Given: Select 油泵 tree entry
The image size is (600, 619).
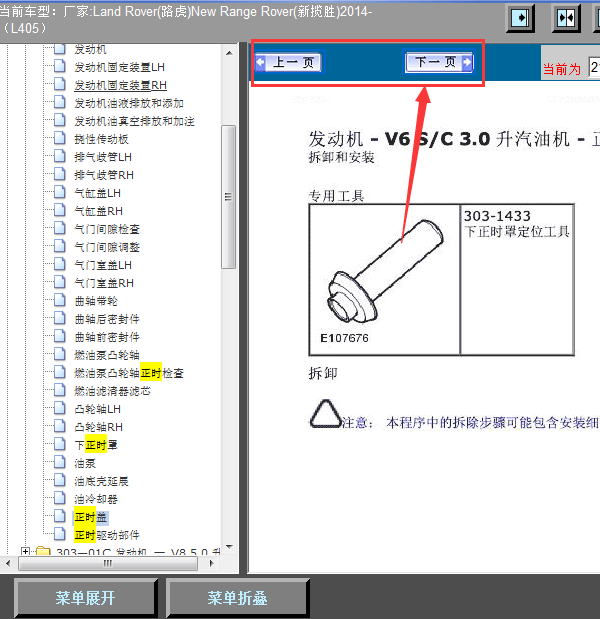Looking at the screenshot, I should coord(85,463).
